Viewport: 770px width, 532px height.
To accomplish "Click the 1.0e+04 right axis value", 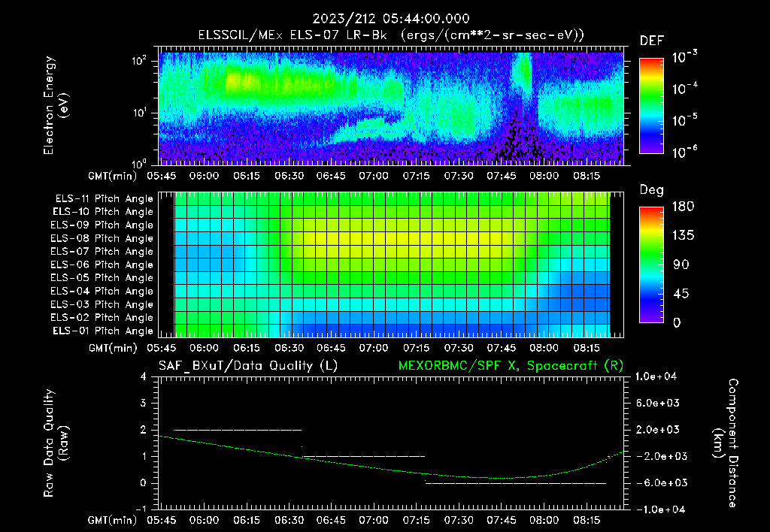I will (x=656, y=376).
